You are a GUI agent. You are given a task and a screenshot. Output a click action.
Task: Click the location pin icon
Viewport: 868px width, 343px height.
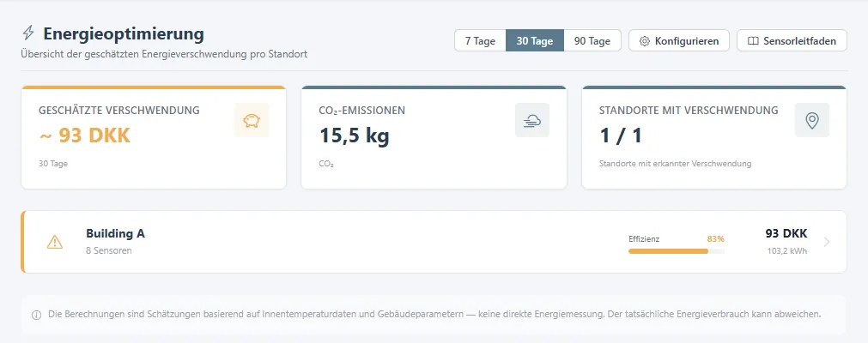point(812,120)
